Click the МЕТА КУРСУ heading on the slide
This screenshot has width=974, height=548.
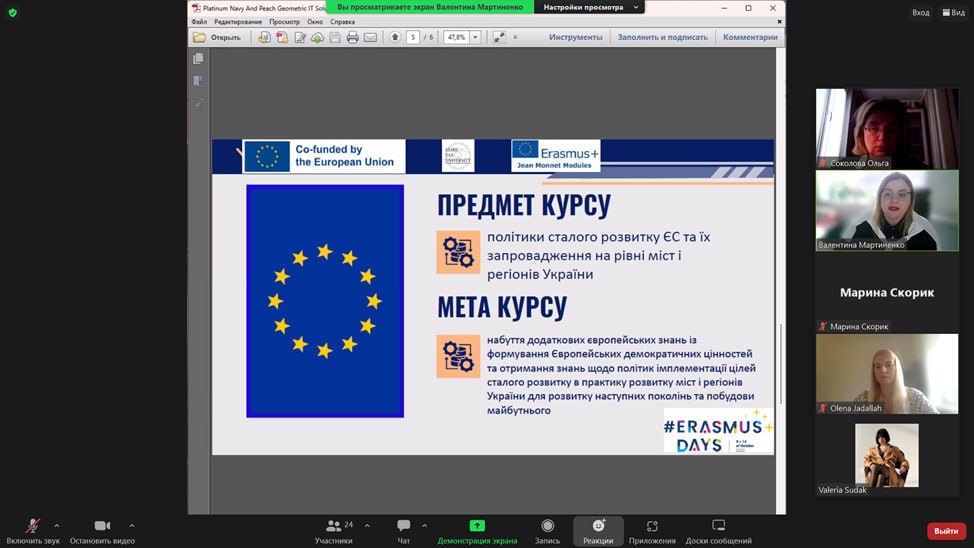502,307
